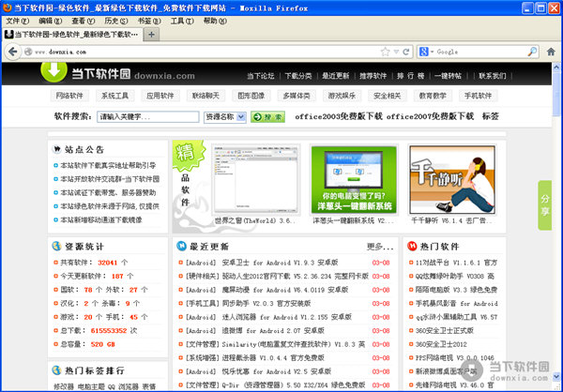Open the 帮助 menu
Image resolution: width=563 pixels, height=392 pixels.
click(215, 22)
